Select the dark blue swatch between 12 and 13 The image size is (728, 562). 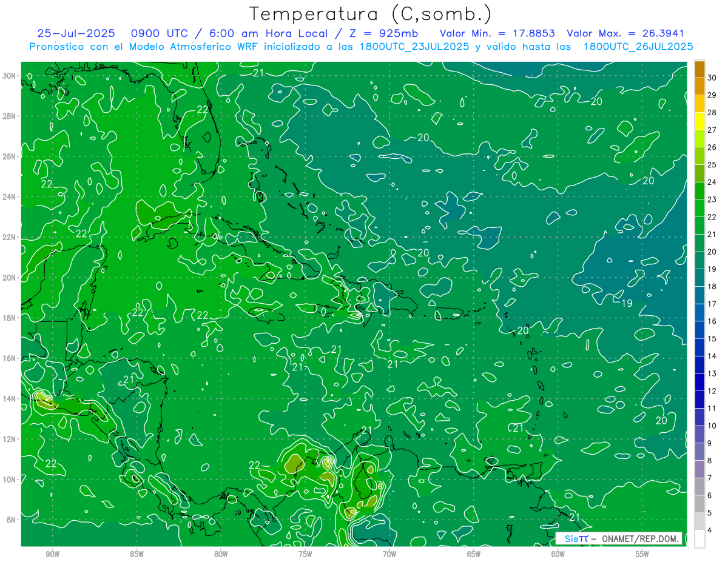coord(699,382)
